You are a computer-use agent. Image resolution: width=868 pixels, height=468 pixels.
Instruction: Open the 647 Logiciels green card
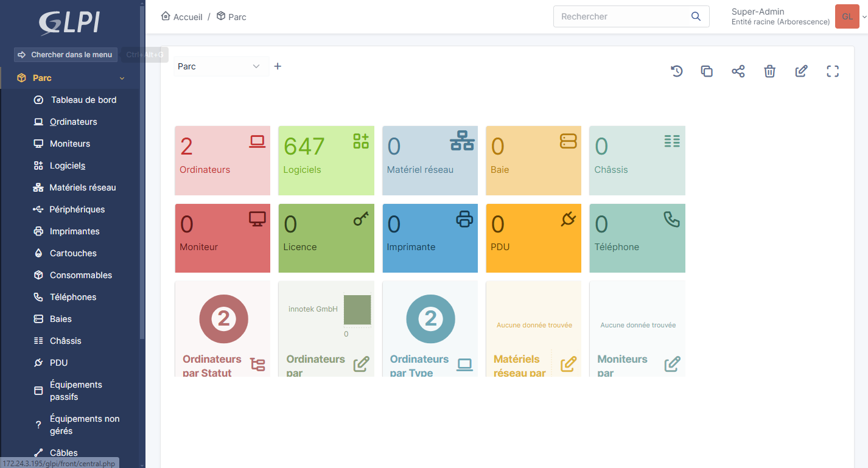(326, 160)
